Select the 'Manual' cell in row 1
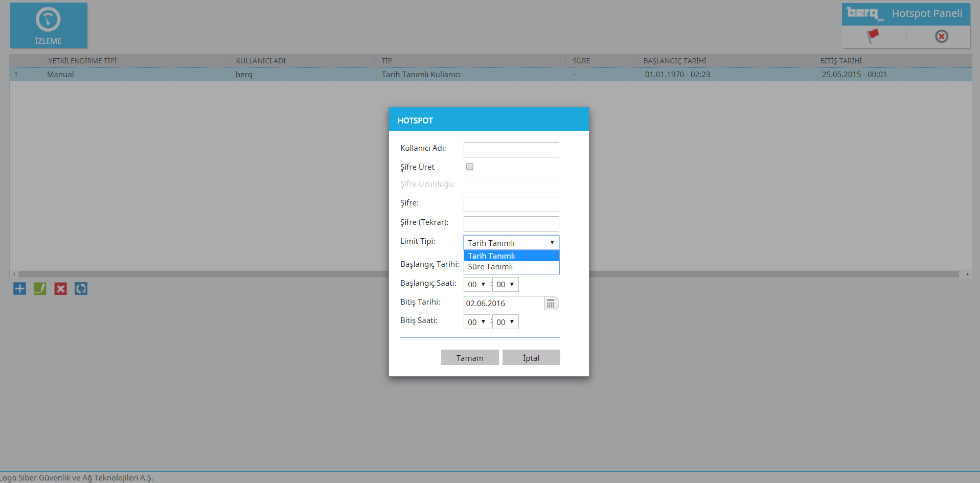This screenshot has height=483, width=980. [x=60, y=75]
